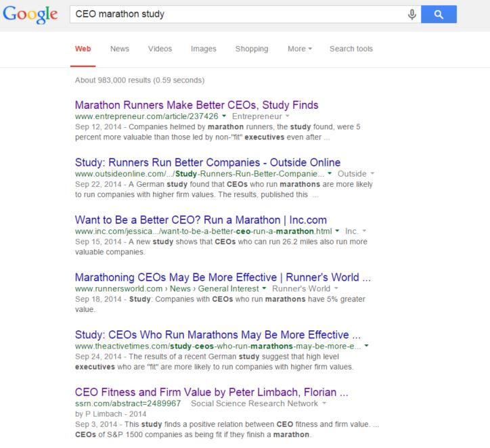Open 'CEO Fitness and Firm Value' SSRN result
490x448 pixels.
pos(211,392)
